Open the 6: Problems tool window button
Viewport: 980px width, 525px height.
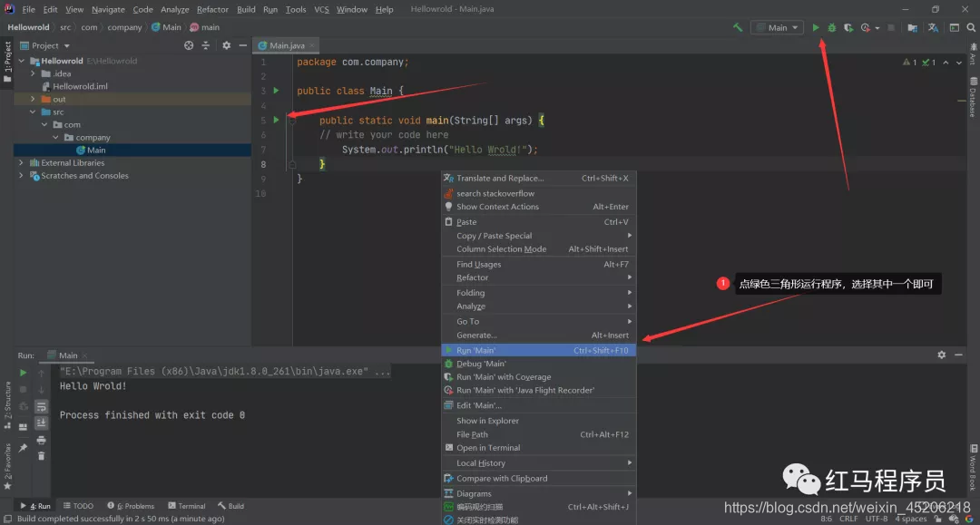coord(131,506)
